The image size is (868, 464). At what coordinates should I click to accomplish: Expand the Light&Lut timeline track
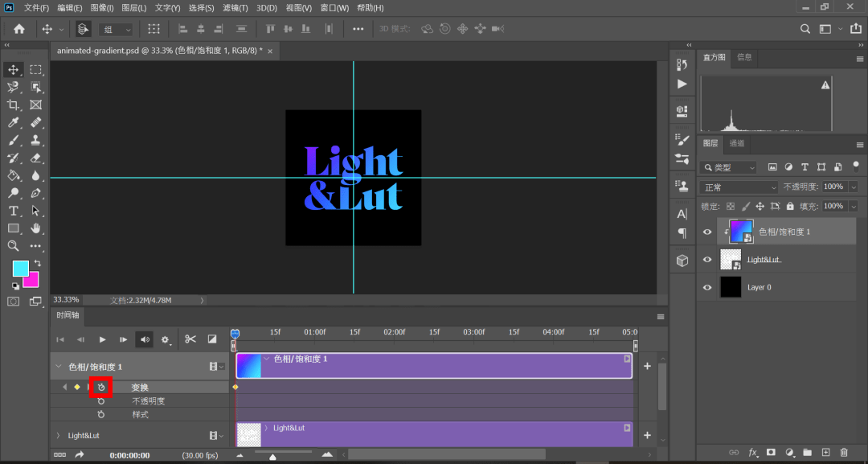(x=58, y=436)
